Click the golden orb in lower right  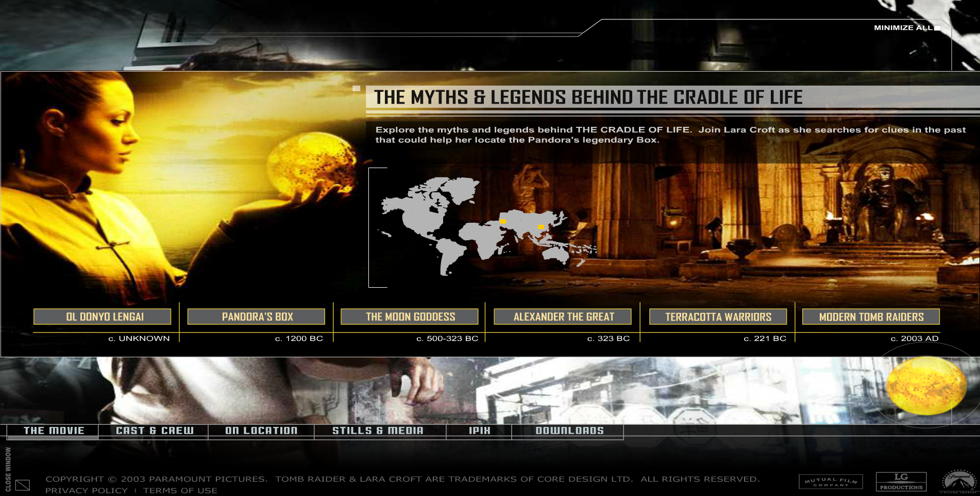tap(926, 386)
